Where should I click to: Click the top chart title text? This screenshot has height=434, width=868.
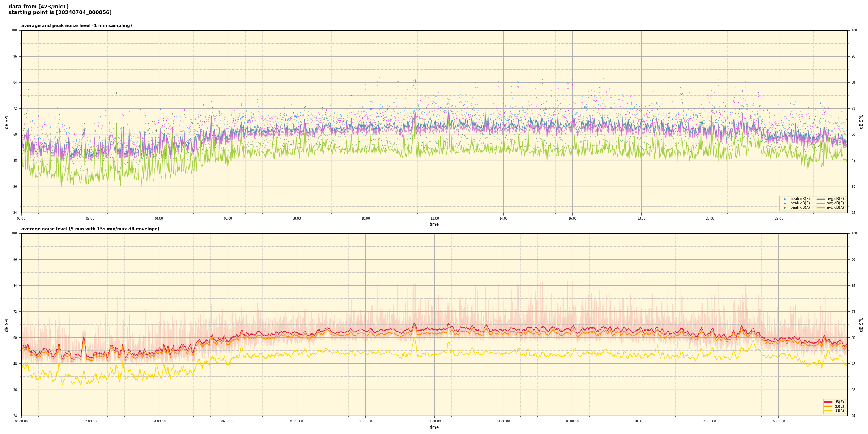coord(76,26)
